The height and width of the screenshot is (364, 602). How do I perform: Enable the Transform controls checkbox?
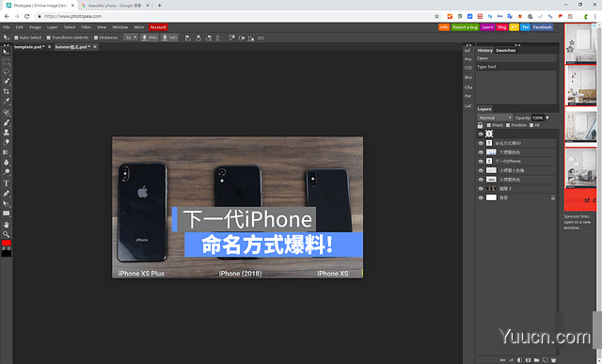[49, 38]
